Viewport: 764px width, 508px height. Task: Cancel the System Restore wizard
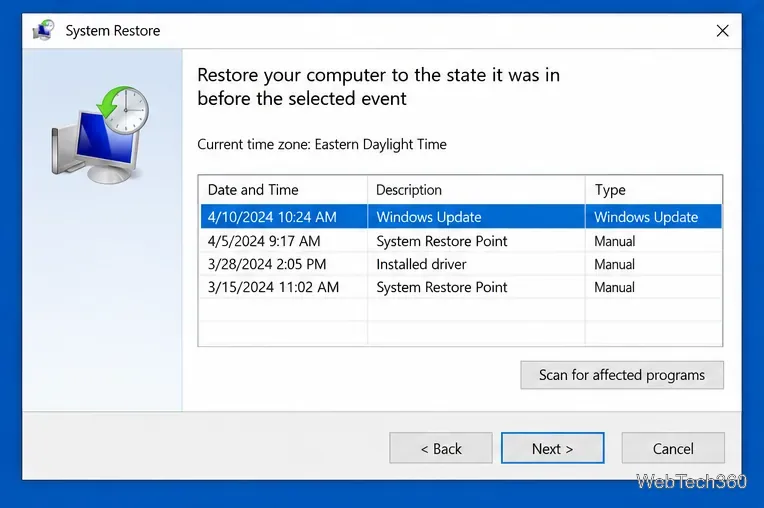coord(673,448)
